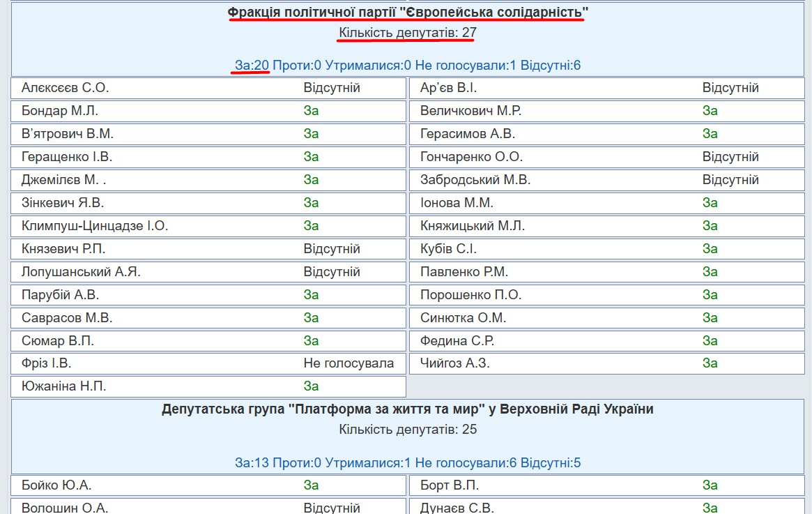Click "За" vote of Борт В.П.
Screen dimensions: 812x514
(710, 485)
